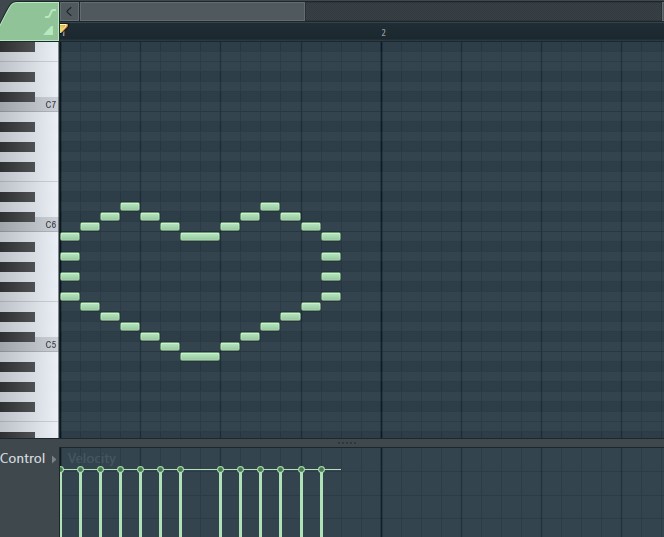Click the orange playhead marker at bar 1

pos(64,30)
